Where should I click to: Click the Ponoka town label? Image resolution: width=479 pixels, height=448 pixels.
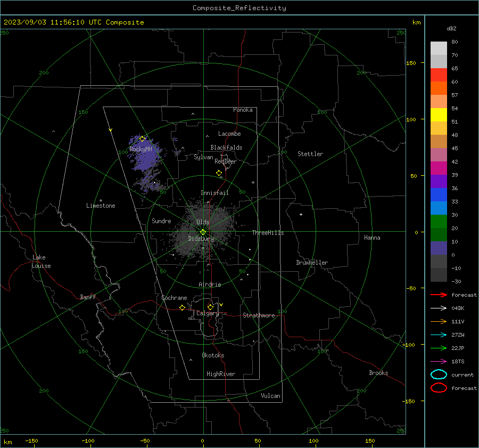[243, 110]
